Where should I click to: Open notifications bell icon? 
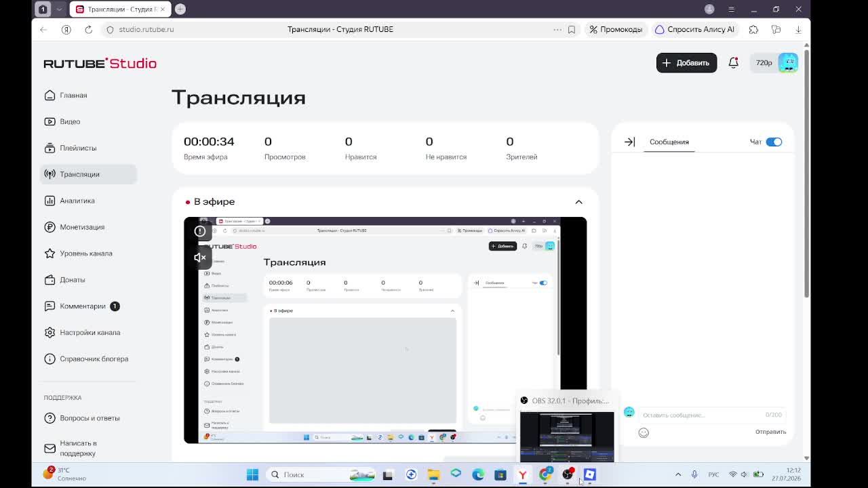[733, 62]
